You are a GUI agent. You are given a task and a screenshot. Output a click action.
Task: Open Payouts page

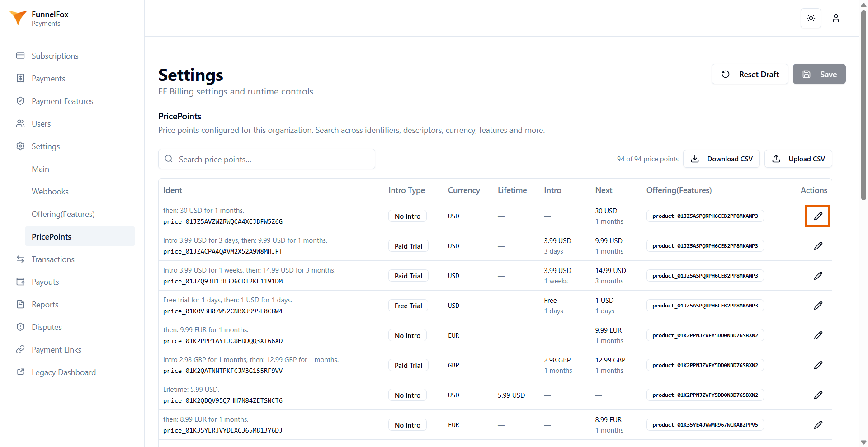pos(45,282)
